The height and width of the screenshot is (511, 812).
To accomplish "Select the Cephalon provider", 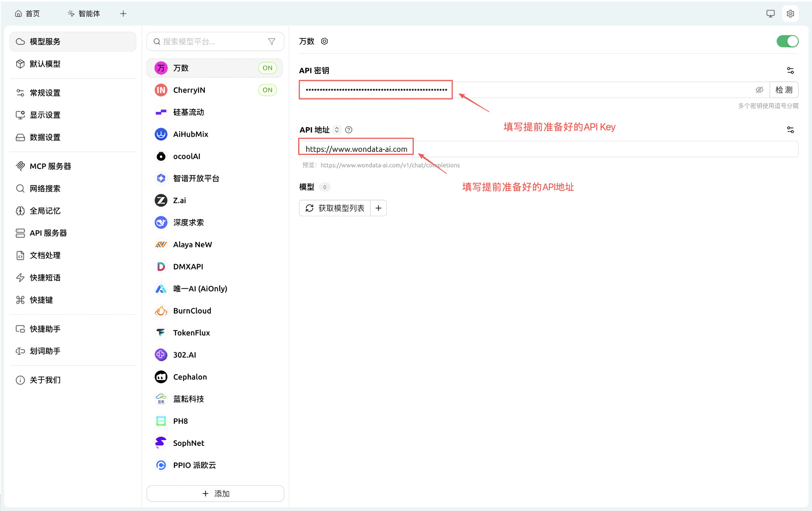I will click(214, 376).
